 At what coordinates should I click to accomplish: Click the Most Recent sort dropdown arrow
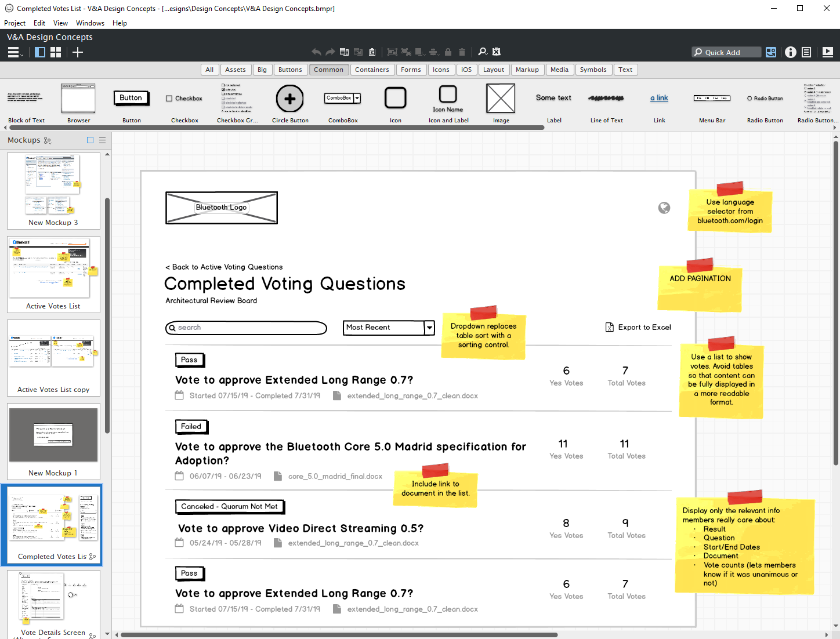429,328
